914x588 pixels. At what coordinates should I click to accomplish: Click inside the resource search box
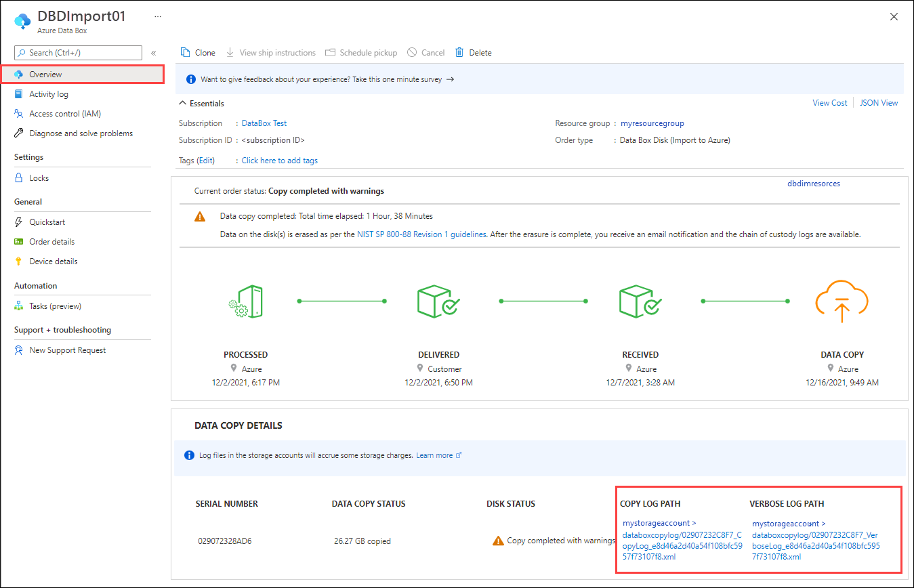(x=78, y=52)
